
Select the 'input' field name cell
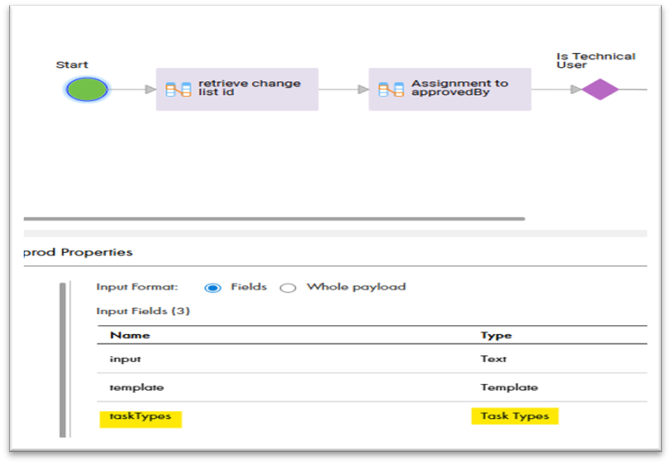coord(125,359)
